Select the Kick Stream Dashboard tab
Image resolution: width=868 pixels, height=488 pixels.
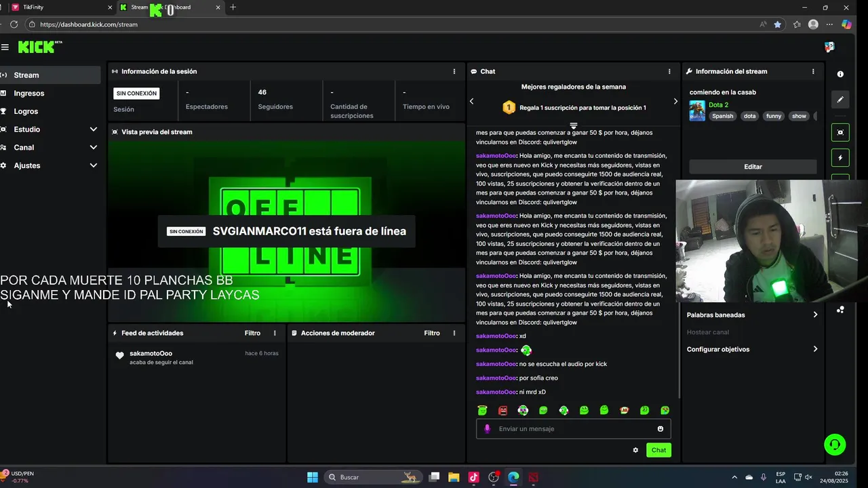tap(170, 7)
